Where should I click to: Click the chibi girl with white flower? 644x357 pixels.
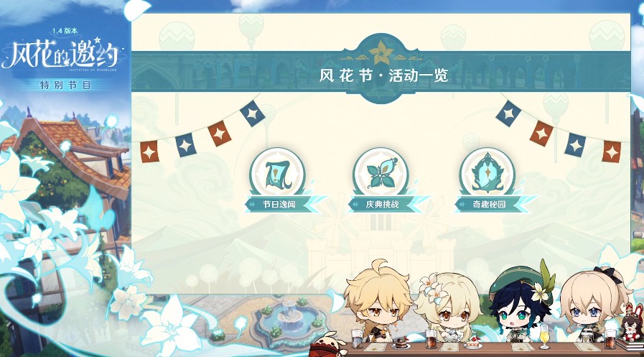tap(448, 306)
